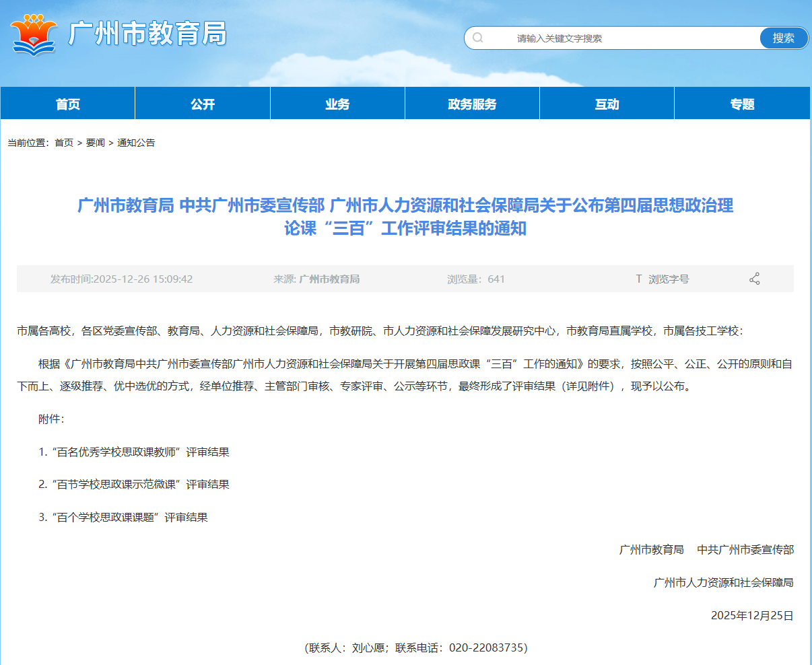The width and height of the screenshot is (812, 665).
Task: Open the 专题 navigation menu
Action: (742, 104)
